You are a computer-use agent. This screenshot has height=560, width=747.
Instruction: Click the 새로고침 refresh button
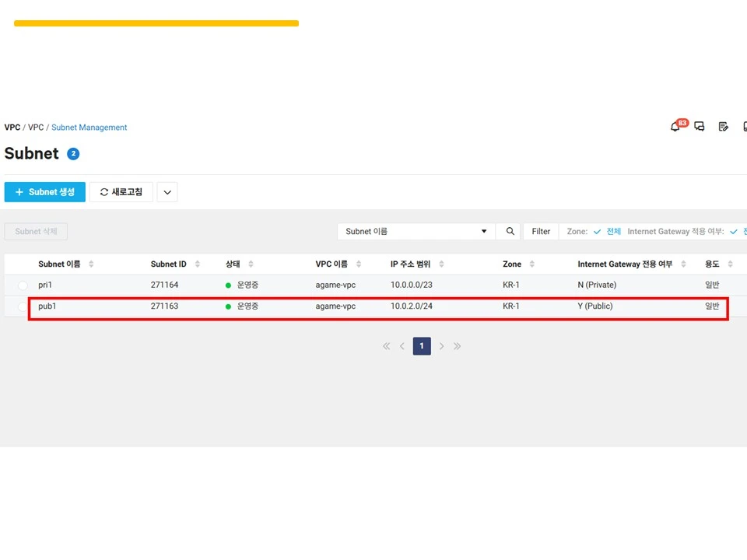[121, 192]
